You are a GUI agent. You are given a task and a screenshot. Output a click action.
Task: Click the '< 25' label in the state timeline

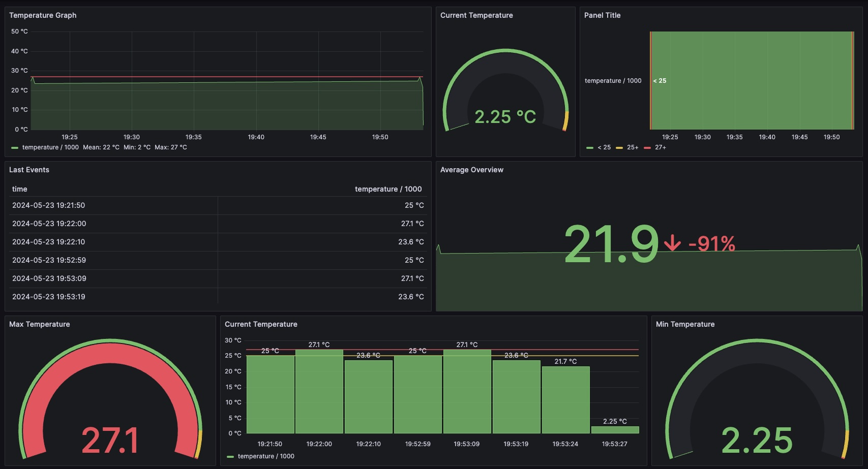[660, 81]
